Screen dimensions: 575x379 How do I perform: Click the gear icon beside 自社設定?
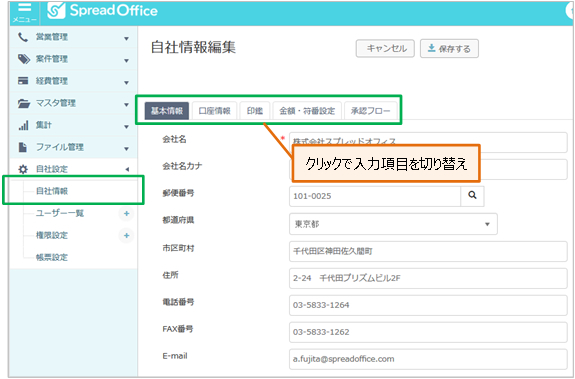click(23, 169)
